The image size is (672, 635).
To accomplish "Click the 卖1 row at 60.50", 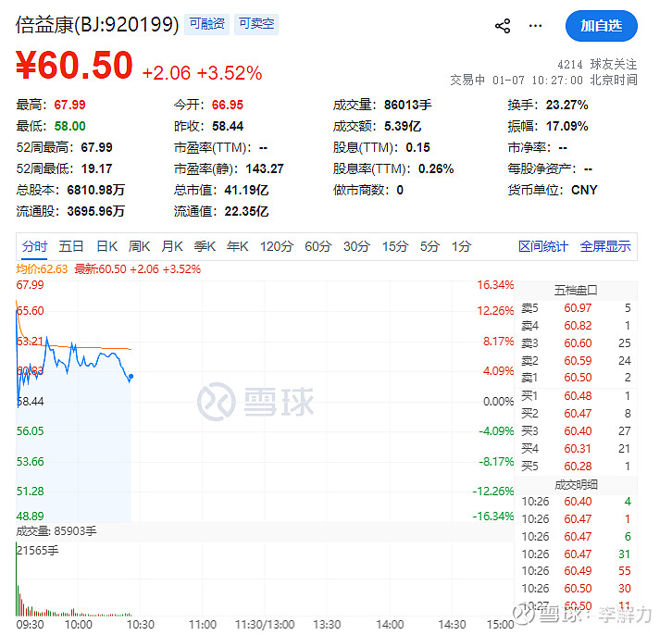I will click(x=576, y=378).
